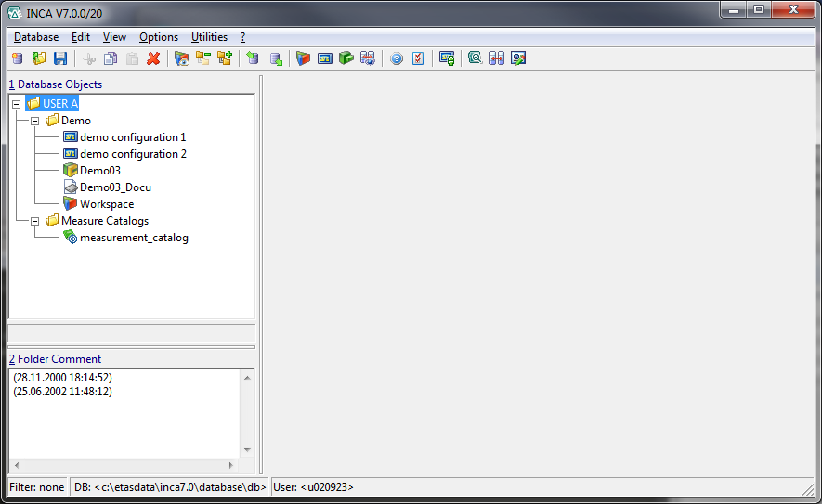Collapse the Demo folder node
The height and width of the screenshot is (504, 822).
point(34,121)
